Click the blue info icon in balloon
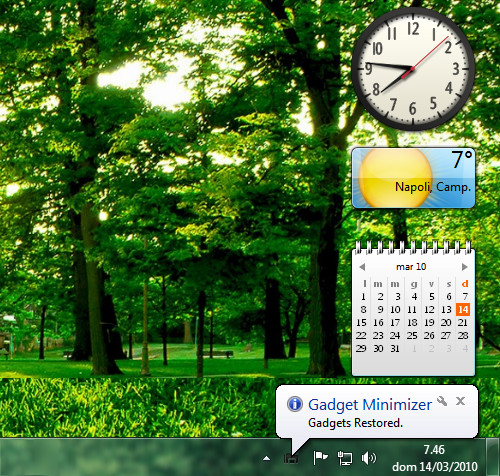Image resolution: width=500 pixels, height=476 pixels. point(295,404)
